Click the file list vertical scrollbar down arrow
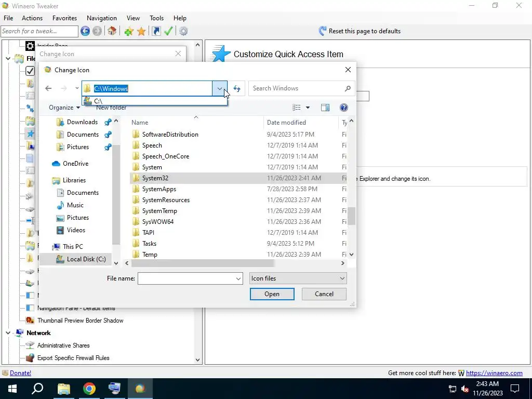Viewport: 532px width, 399px height. (x=352, y=254)
